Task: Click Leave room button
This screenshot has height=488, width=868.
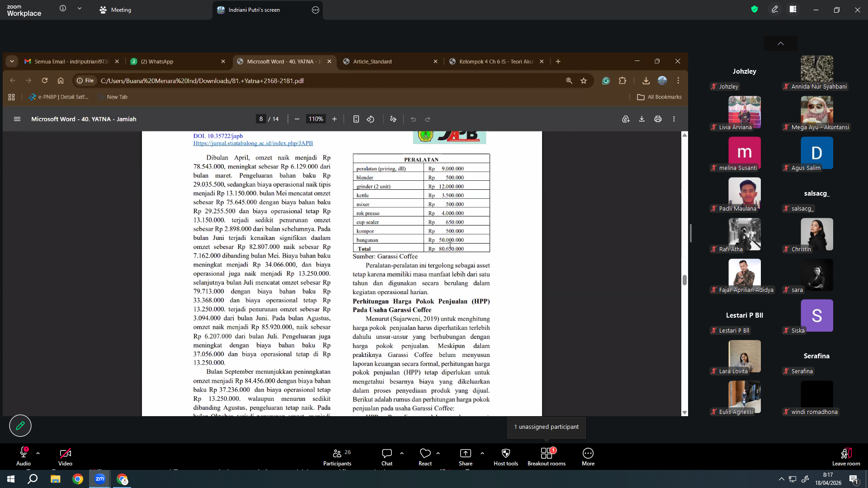Action: tap(846, 456)
